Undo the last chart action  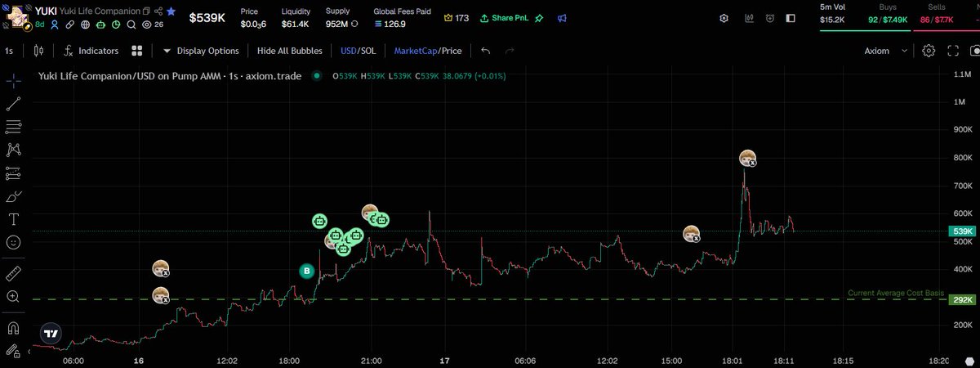tap(486, 51)
